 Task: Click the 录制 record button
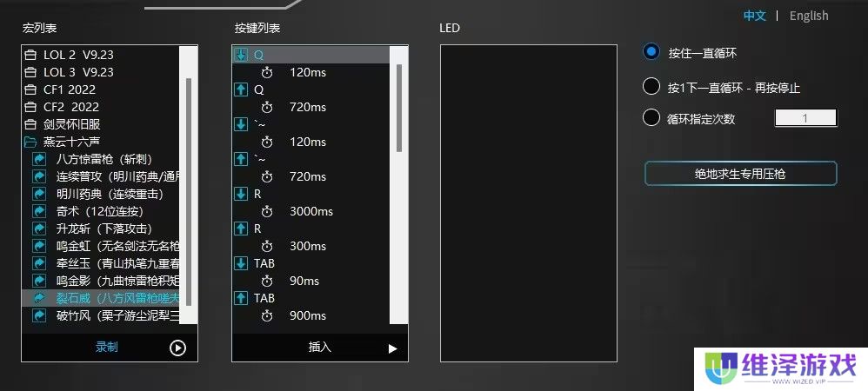106,348
